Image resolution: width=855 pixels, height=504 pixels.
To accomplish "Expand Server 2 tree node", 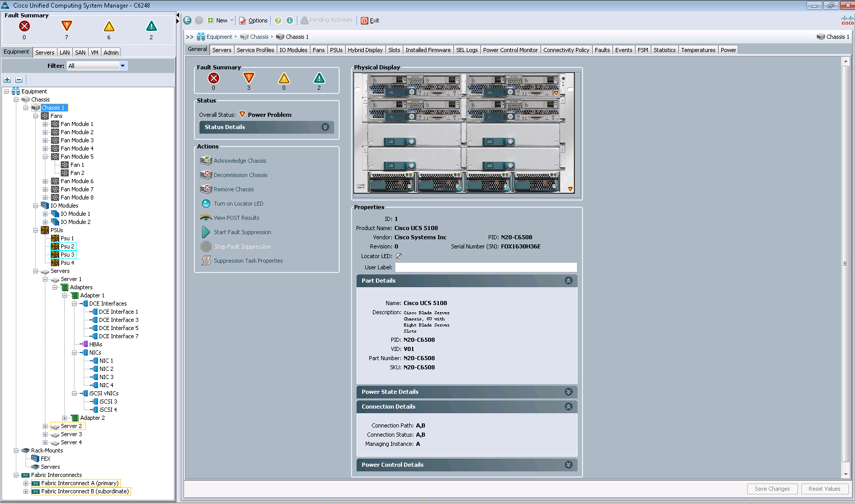I will (x=45, y=426).
